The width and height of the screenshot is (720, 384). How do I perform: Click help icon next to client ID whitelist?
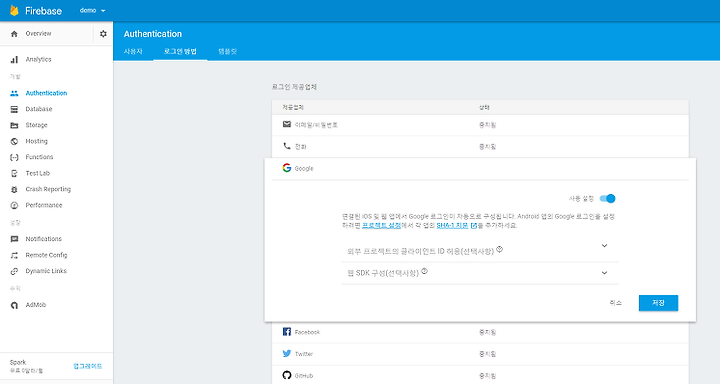[500, 249]
